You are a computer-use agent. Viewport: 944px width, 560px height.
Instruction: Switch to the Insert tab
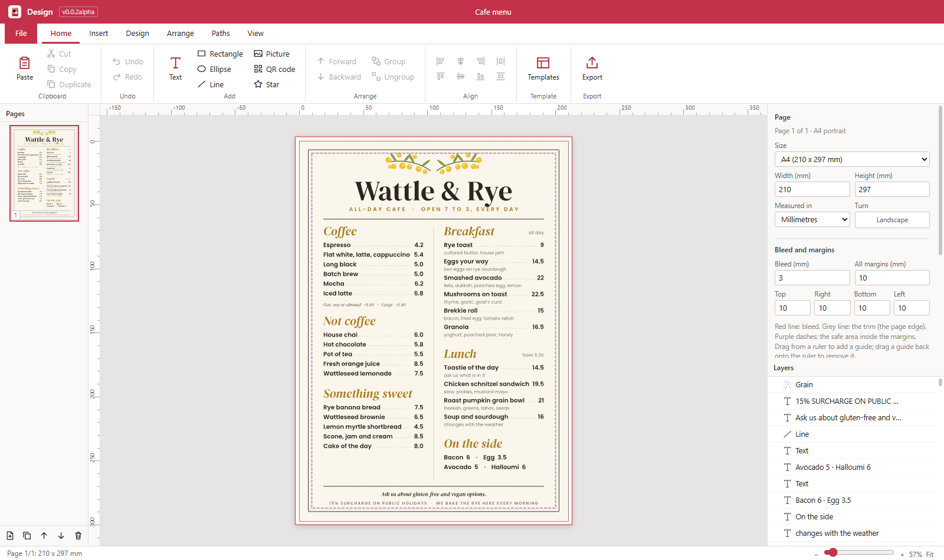(99, 34)
